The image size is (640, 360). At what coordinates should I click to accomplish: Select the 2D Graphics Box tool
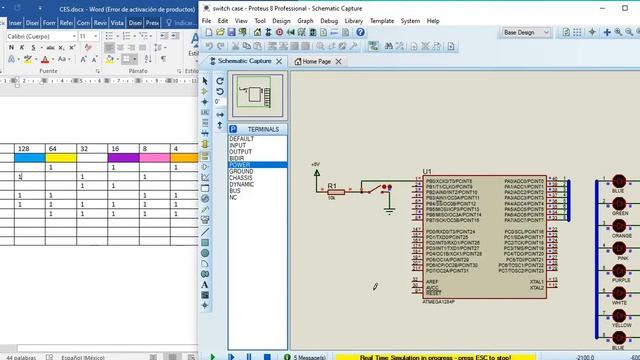[205, 243]
